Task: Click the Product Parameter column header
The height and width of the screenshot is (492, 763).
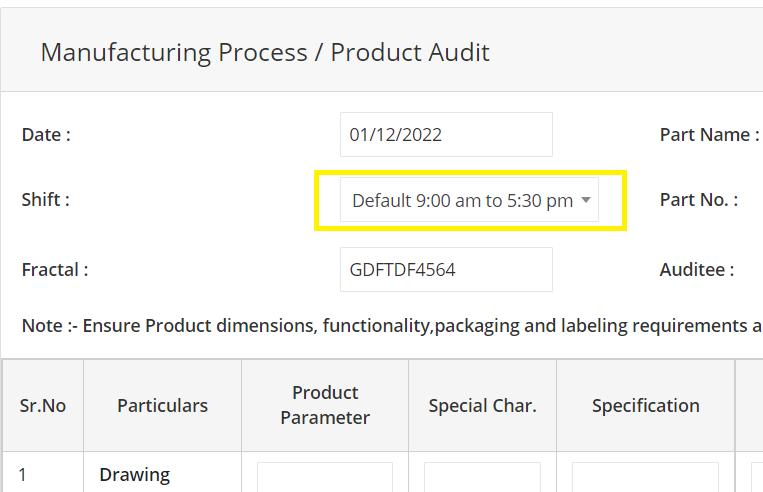Action: (x=325, y=405)
